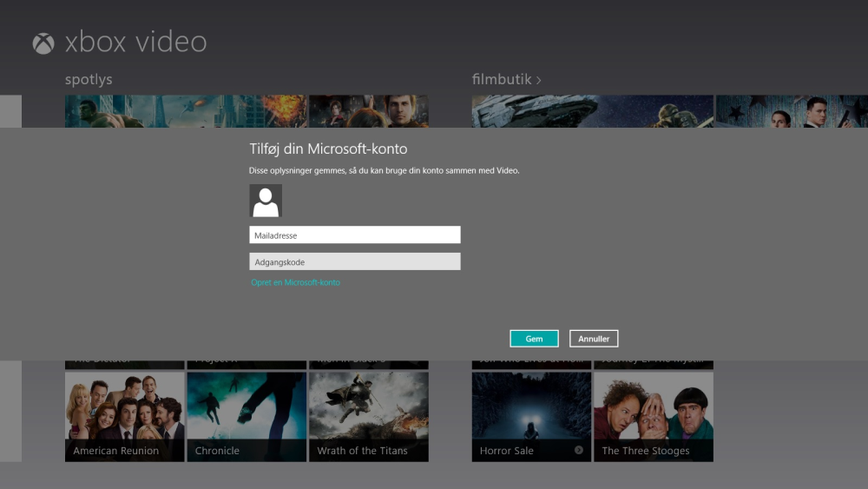Screen dimensions: 868x489
Task: Open the Horror Sale collection tile
Action: click(x=531, y=416)
